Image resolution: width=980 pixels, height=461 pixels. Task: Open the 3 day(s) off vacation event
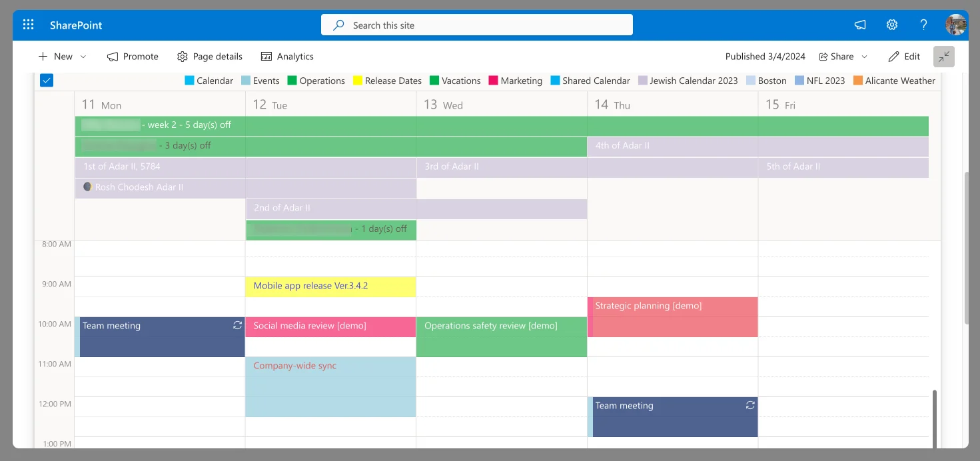tap(331, 147)
